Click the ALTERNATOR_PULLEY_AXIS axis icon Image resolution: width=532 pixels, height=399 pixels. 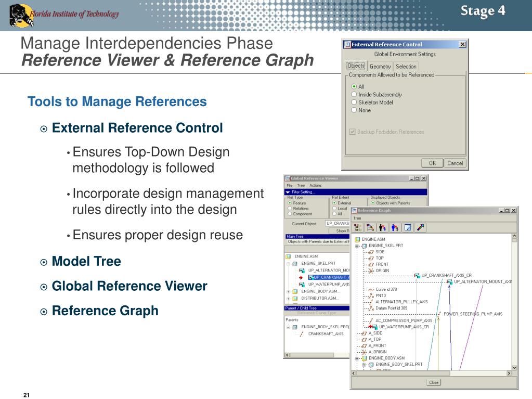371,302
